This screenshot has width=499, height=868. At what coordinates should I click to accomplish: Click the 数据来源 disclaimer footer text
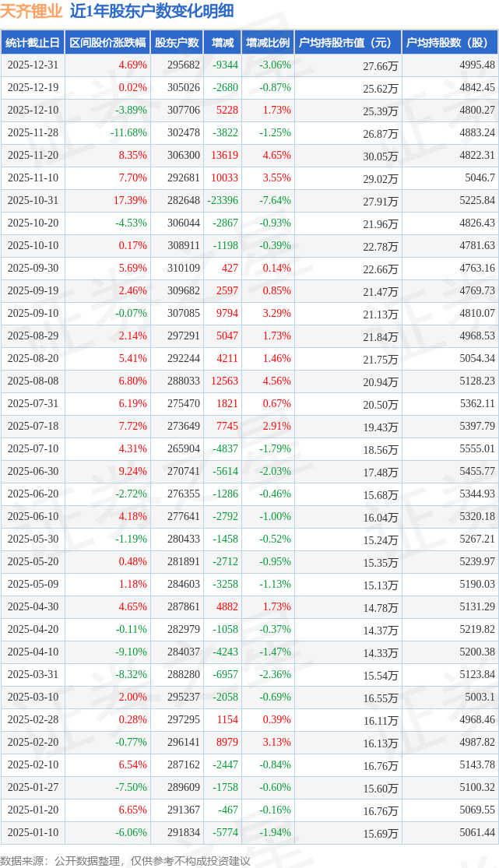[x=125, y=860]
